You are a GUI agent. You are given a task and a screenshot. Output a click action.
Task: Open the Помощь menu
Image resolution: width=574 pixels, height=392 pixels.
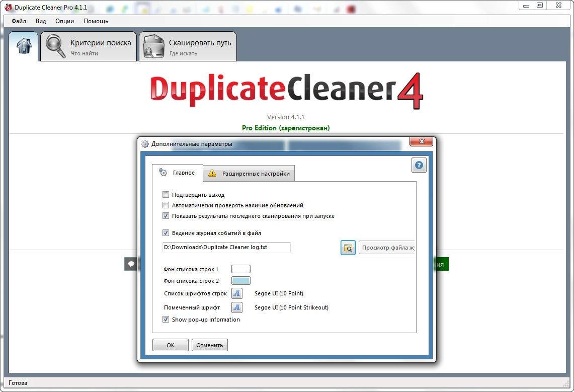(x=96, y=21)
